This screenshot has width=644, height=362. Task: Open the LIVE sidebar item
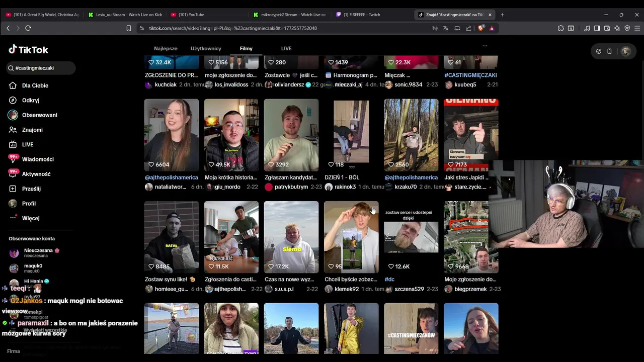[21, 144]
